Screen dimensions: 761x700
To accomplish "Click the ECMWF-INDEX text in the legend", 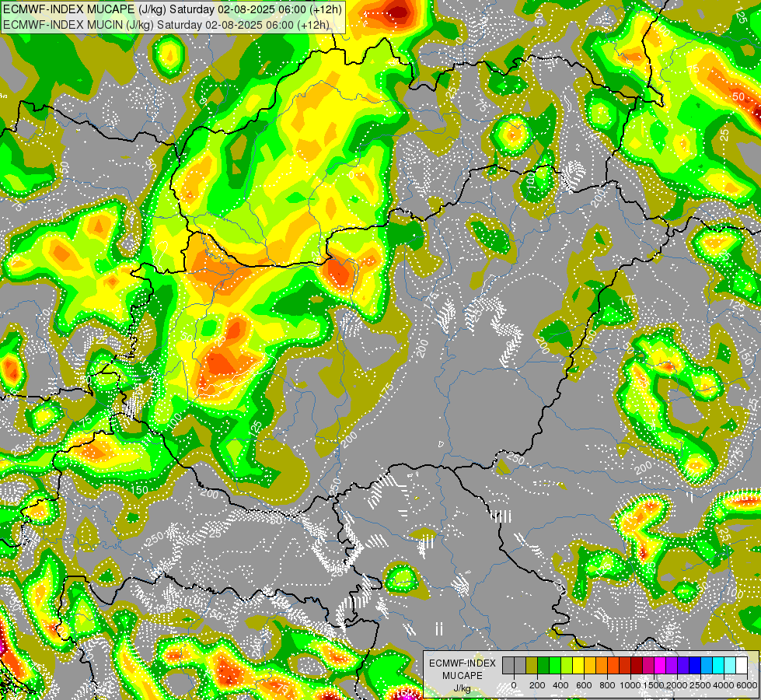I will click(463, 663).
